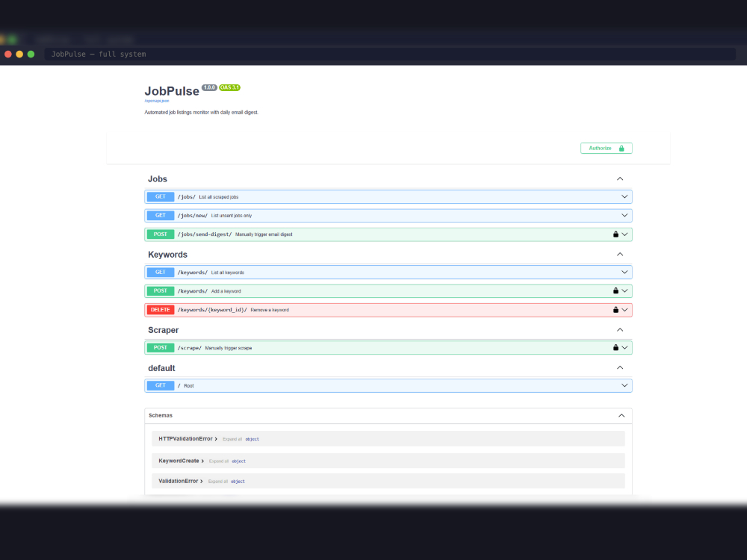Expand GET /jobs/new/ endpoint chevron
Image resolution: width=747 pixels, height=560 pixels.
pyautogui.click(x=624, y=216)
